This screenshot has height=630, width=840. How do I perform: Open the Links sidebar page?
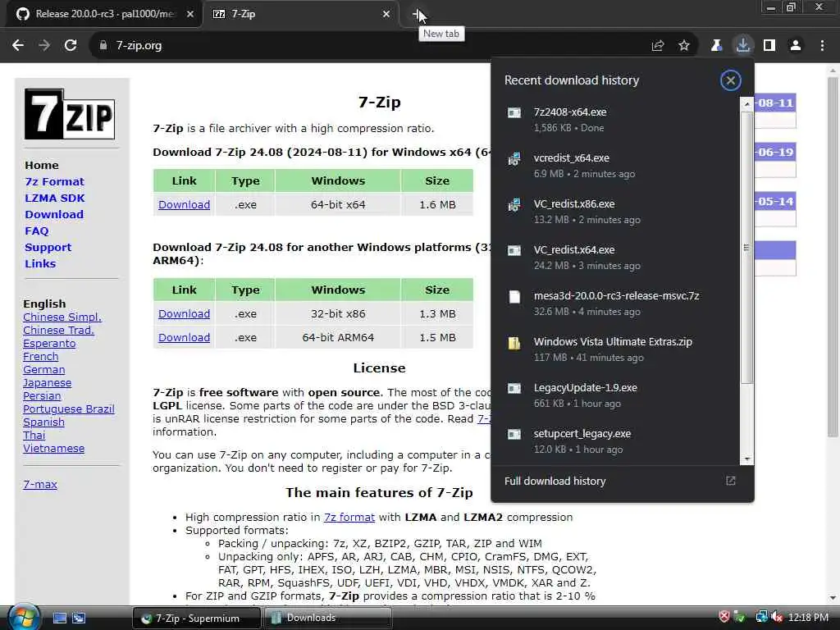click(40, 263)
